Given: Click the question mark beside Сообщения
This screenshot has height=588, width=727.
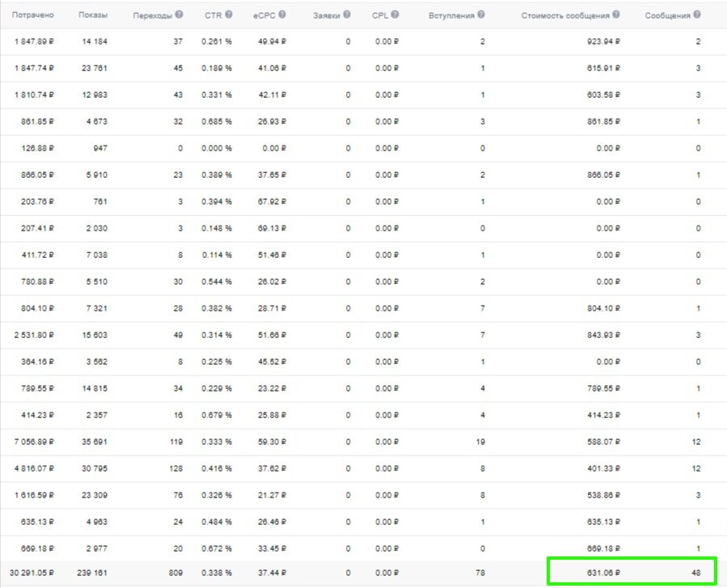Looking at the screenshot, I should [697, 15].
